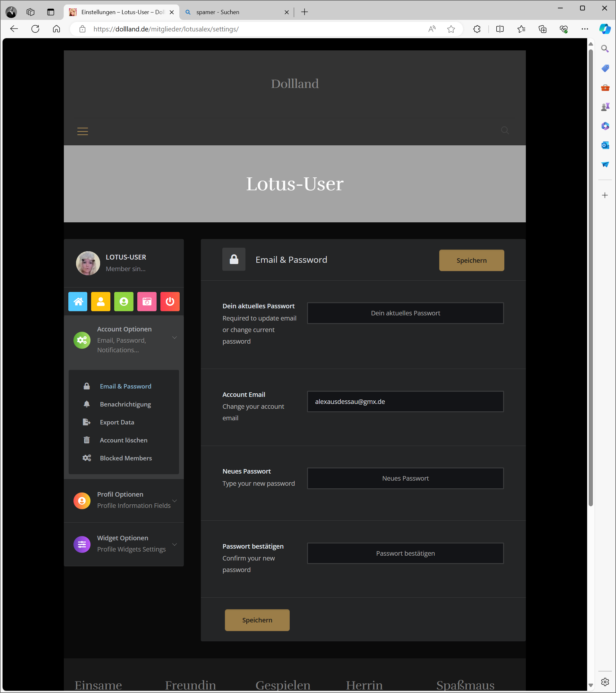Screen dimensions: 616x693
Task: Click the blue home icon button
Action: click(78, 301)
